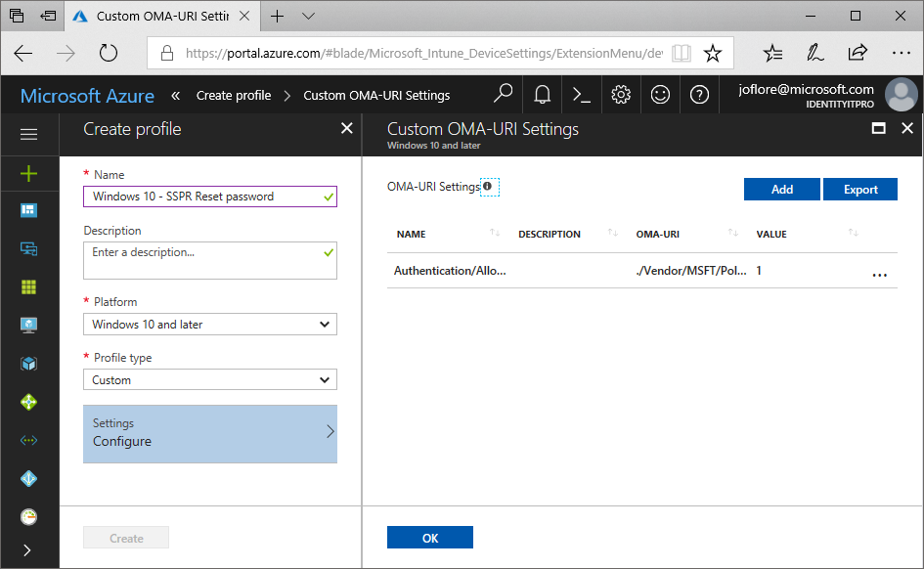Click the blue cube sidebar icon
Image resolution: width=924 pixels, height=569 pixels.
29,364
